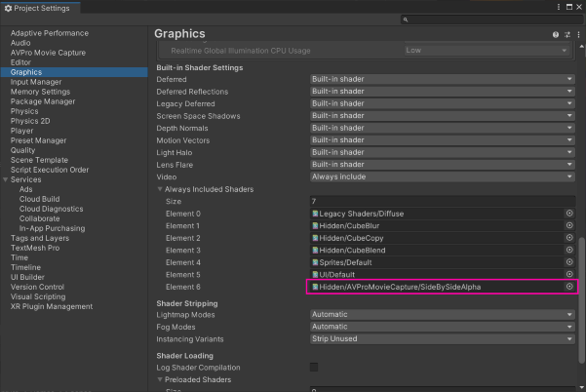Open Graphics panel three-dot menu
This screenshot has width=586, height=392.
pyautogui.click(x=578, y=35)
